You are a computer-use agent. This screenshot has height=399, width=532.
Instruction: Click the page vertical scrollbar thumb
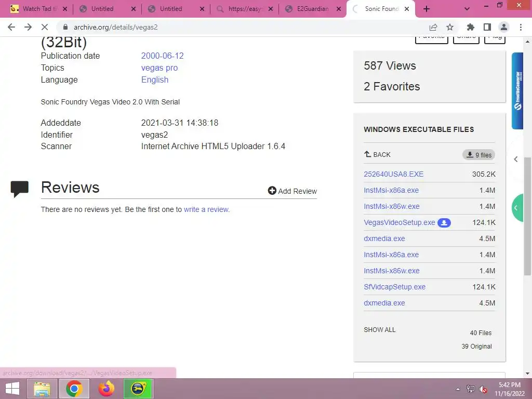(x=527, y=216)
